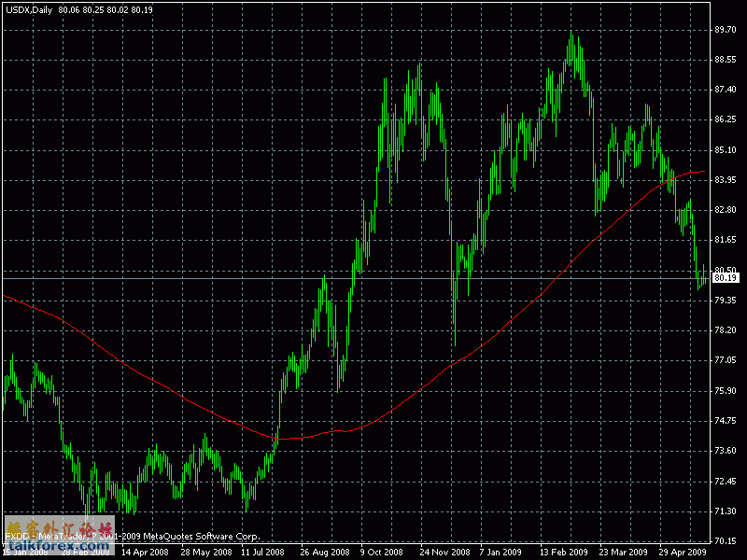747x560 pixels.
Task: Select the 9 Oct 2008 date label
Action: click(383, 552)
